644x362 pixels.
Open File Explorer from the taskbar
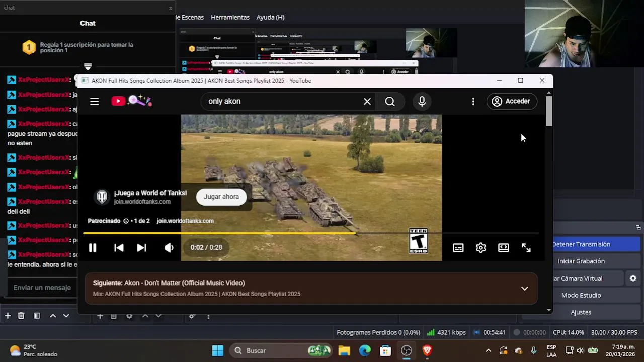tap(344, 350)
